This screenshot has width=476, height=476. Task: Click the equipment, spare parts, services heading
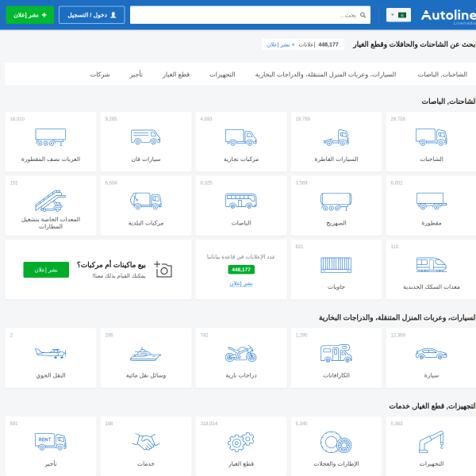coord(432,406)
